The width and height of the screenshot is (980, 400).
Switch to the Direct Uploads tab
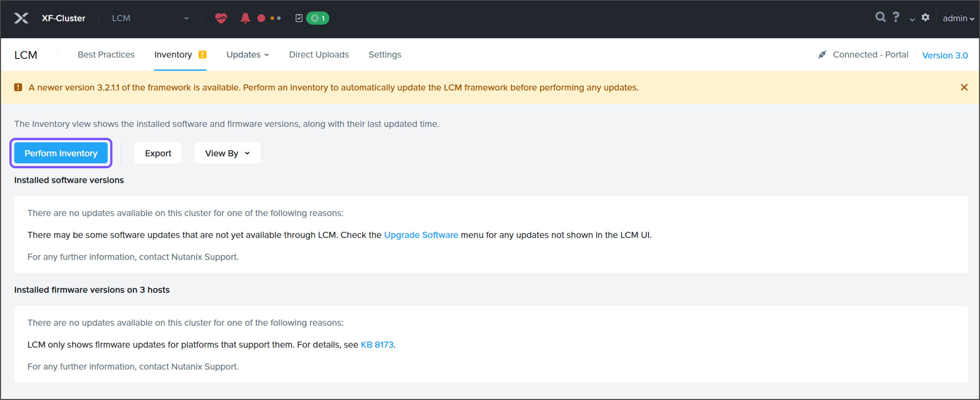(319, 54)
